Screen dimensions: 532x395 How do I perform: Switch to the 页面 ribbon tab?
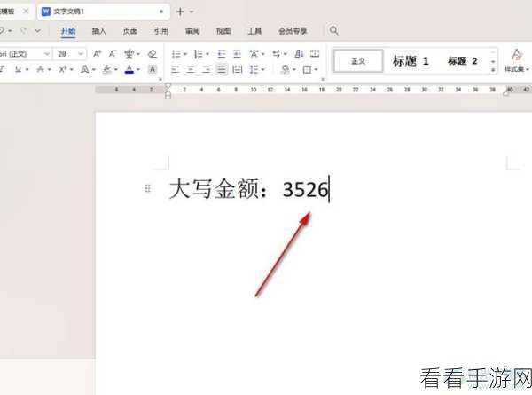tap(130, 31)
